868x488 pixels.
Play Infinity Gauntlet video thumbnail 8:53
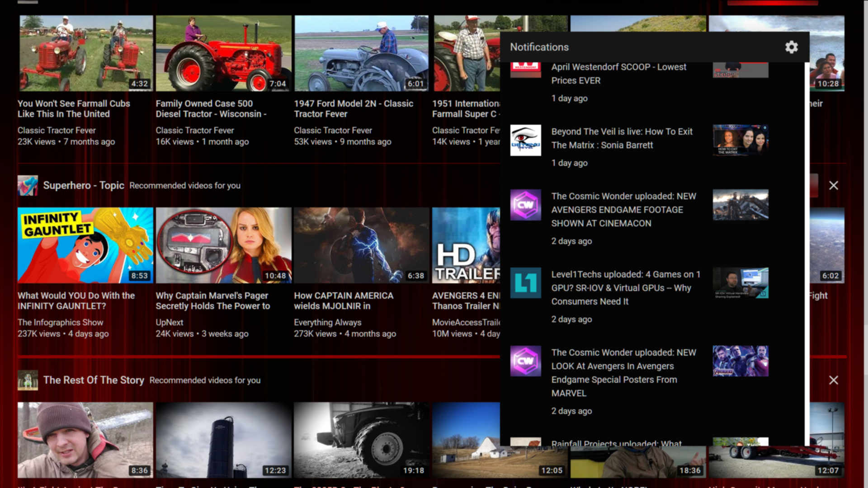(x=85, y=245)
